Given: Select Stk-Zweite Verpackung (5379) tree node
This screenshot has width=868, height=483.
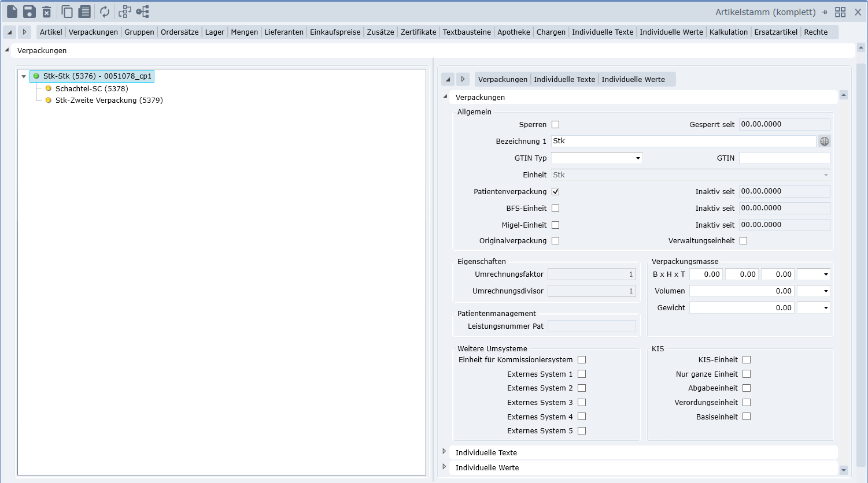Looking at the screenshot, I should pyautogui.click(x=109, y=101).
